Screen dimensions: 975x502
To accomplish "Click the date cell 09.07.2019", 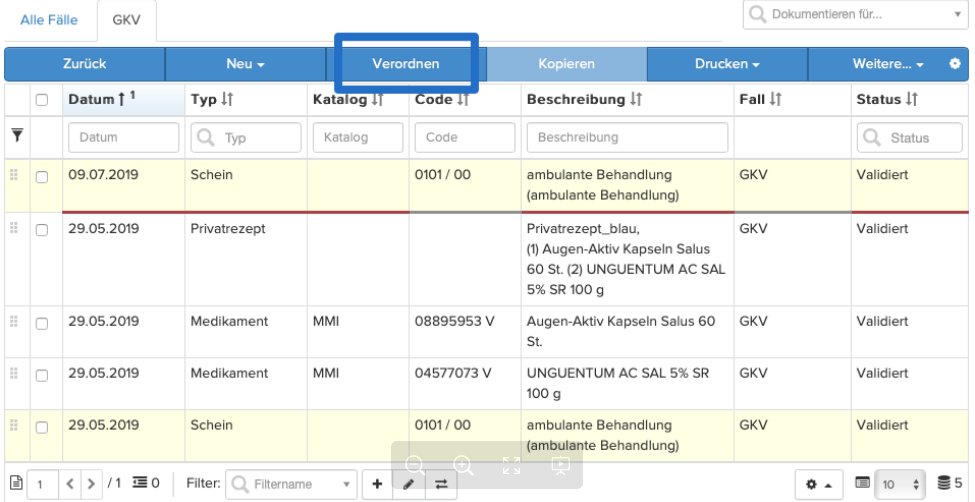I will (x=124, y=185).
